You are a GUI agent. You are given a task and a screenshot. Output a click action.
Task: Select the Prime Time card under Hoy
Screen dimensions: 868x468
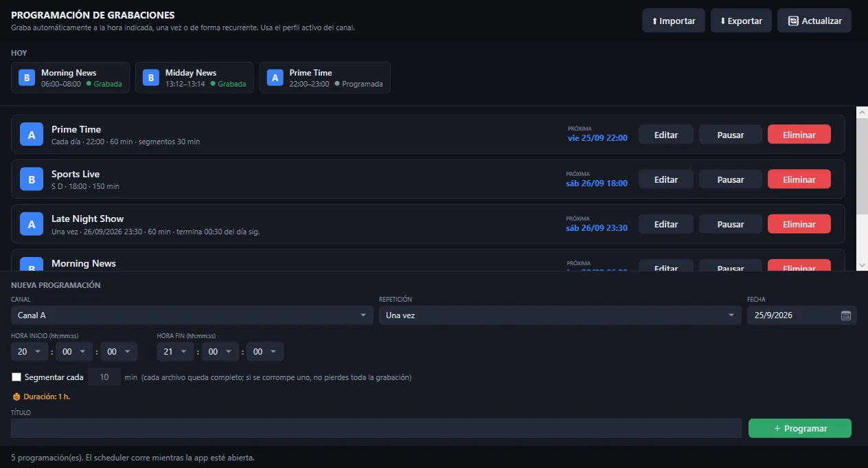(325, 78)
